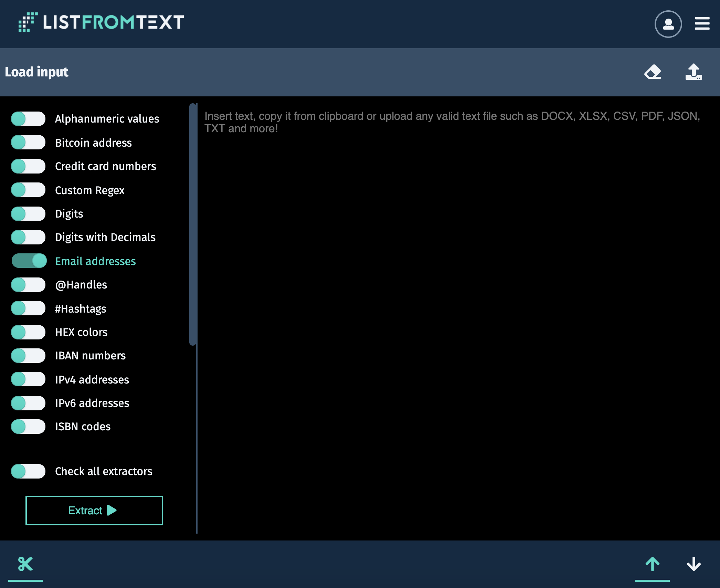Image resolution: width=720 pixels, height=588 pixels.
Task: Open the user account profile icon
Action: [668, 24]
